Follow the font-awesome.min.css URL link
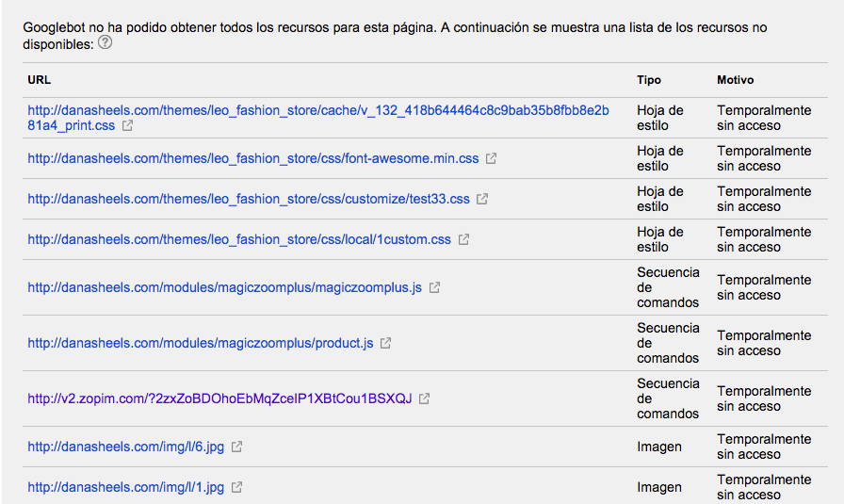Screen dimensions: 844x504 point(253,158)
